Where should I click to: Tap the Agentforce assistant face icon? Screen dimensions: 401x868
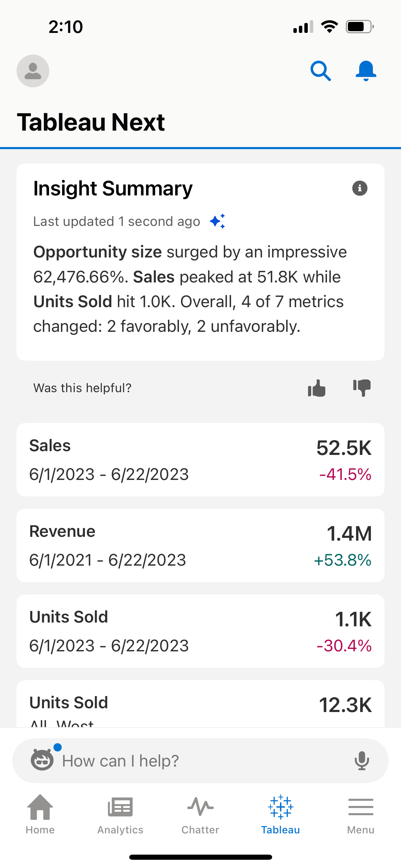(42, 760)
